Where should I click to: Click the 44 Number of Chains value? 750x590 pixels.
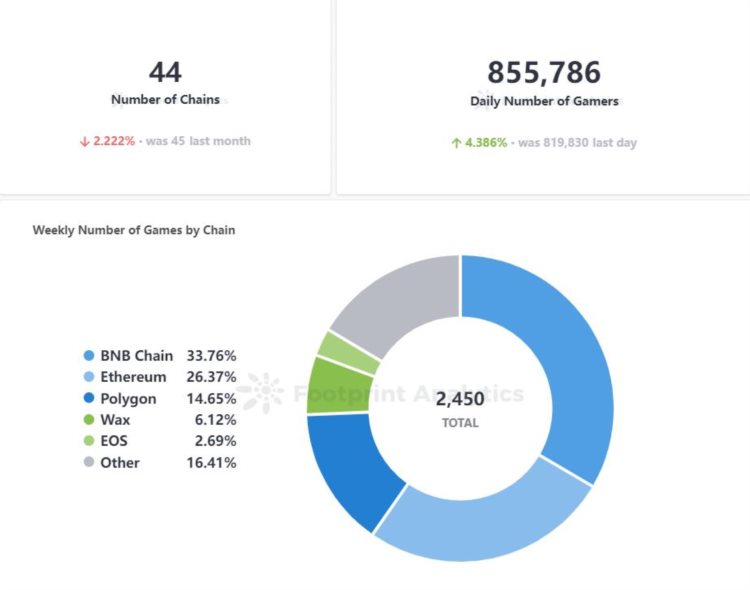[x=165, y=72]
